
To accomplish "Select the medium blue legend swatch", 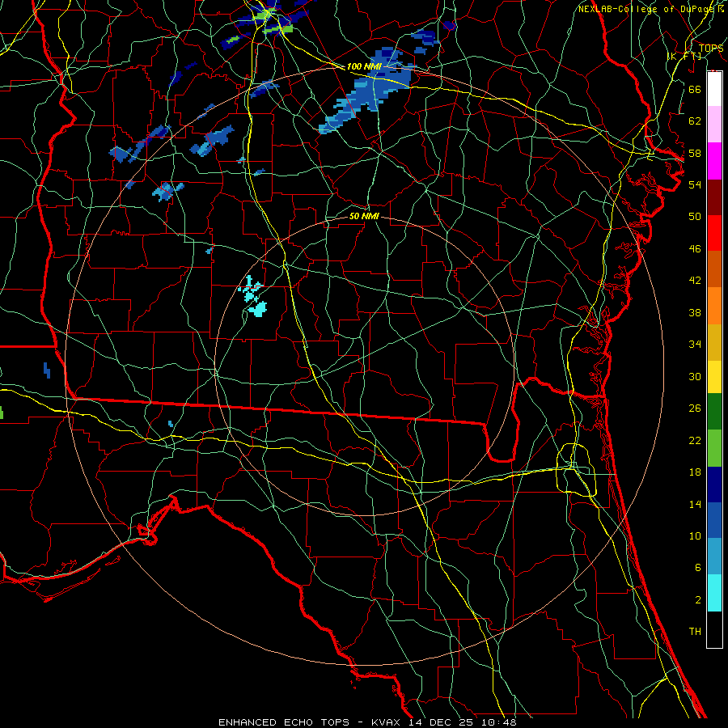I will (x=714, y=520).
